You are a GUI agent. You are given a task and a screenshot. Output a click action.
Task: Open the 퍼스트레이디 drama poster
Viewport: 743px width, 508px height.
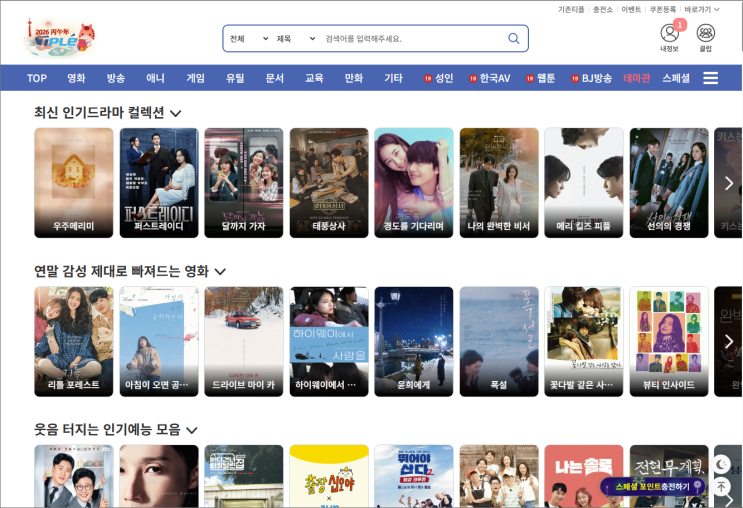(x=159, y=183)
